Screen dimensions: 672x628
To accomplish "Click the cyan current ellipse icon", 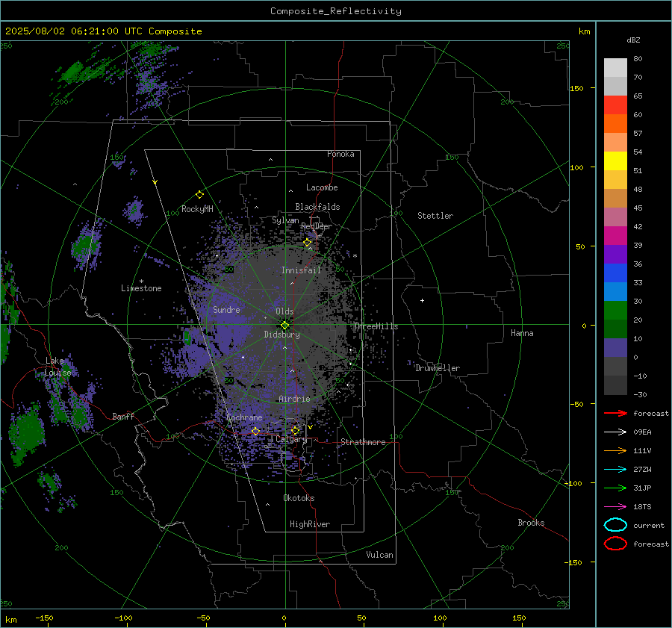I will pyautogui.click(x=615, y=525).
